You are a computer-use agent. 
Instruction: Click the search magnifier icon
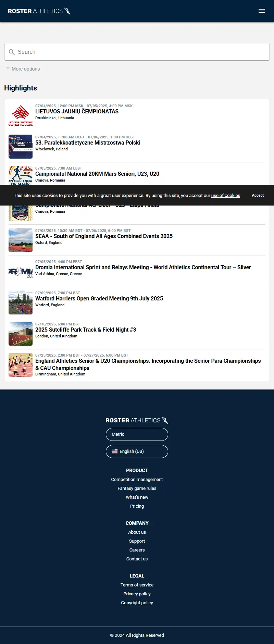(x=12, y=52)
